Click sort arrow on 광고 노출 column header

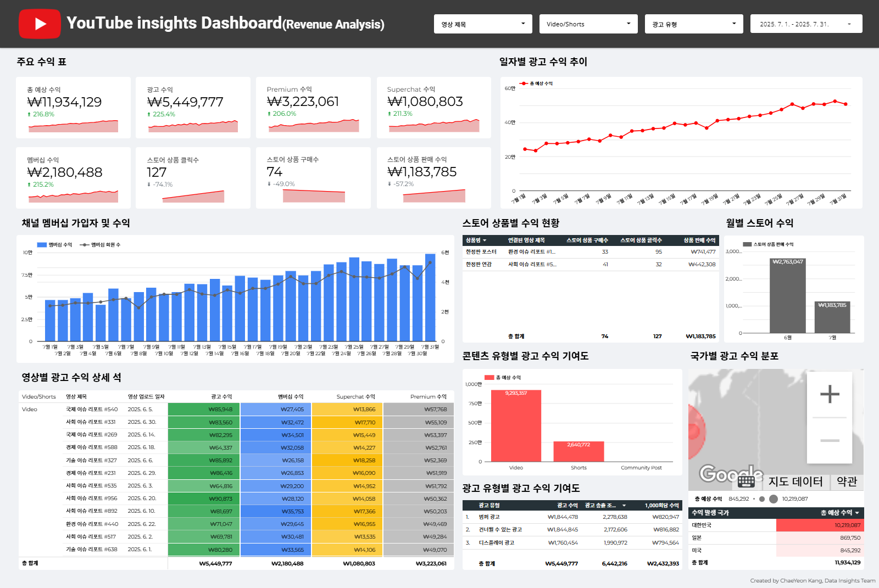pos(624,506)
